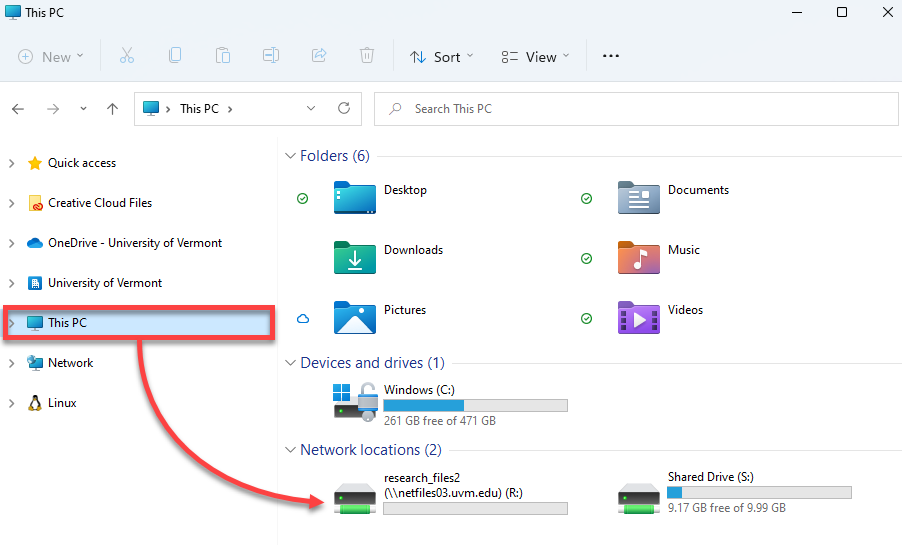Click the Paste clipboard icon

[223, 55]
